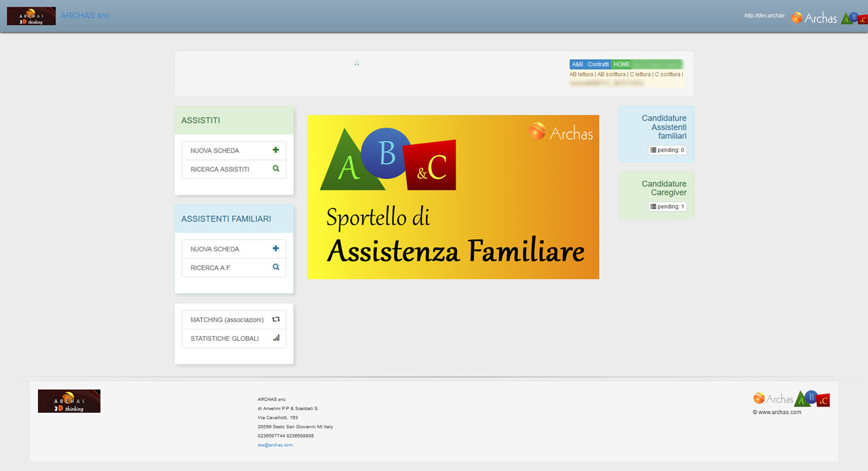This screenshot has height=471, width=868.
Task: Click the ABC shapes logo in top-right header
Action: click(x=854, y=18)
